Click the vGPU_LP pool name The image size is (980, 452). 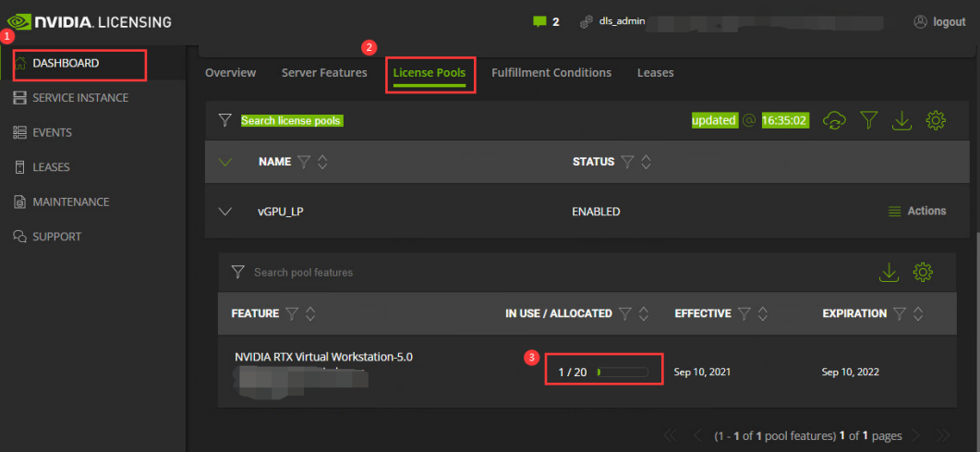pyautogui.click(x=281, y=212)
